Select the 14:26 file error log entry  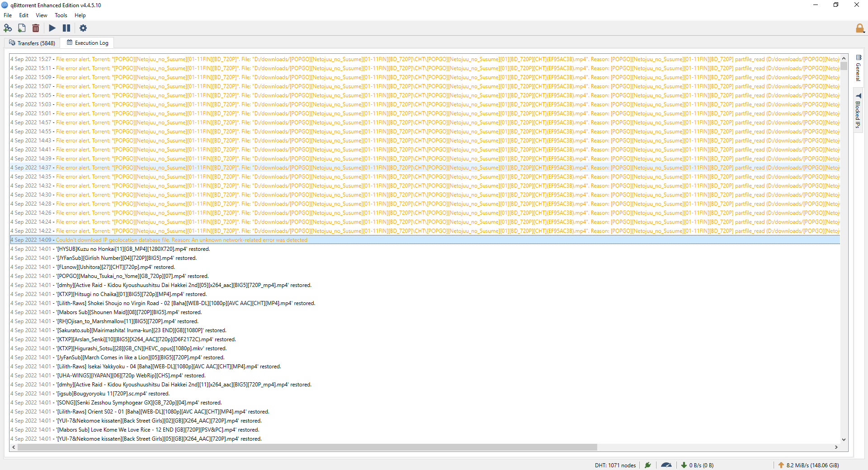(x=425, y=213)
